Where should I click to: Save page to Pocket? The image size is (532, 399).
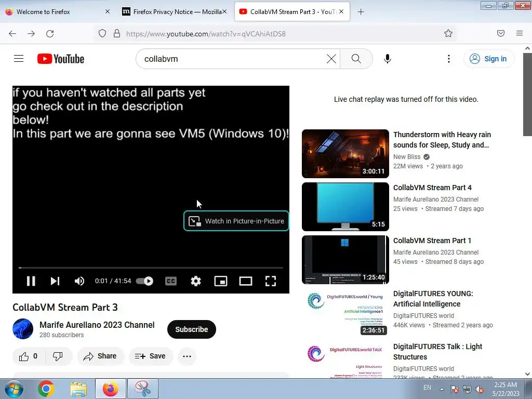pos(501,33)
